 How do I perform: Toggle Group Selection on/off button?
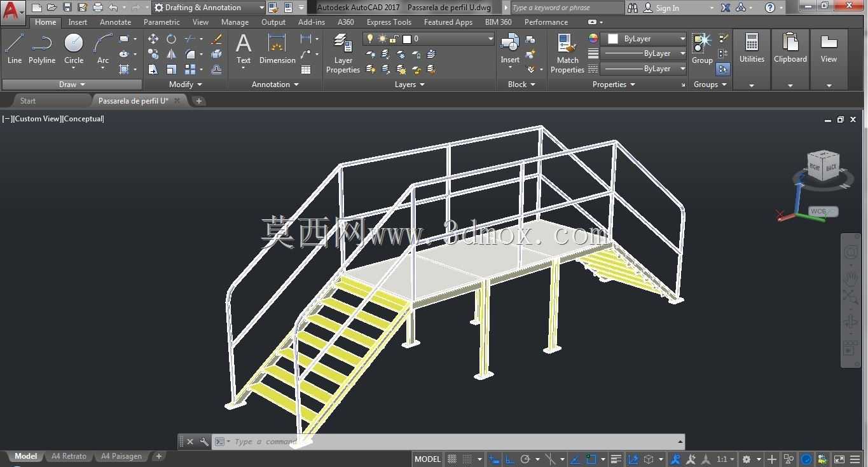pos(723,69)
